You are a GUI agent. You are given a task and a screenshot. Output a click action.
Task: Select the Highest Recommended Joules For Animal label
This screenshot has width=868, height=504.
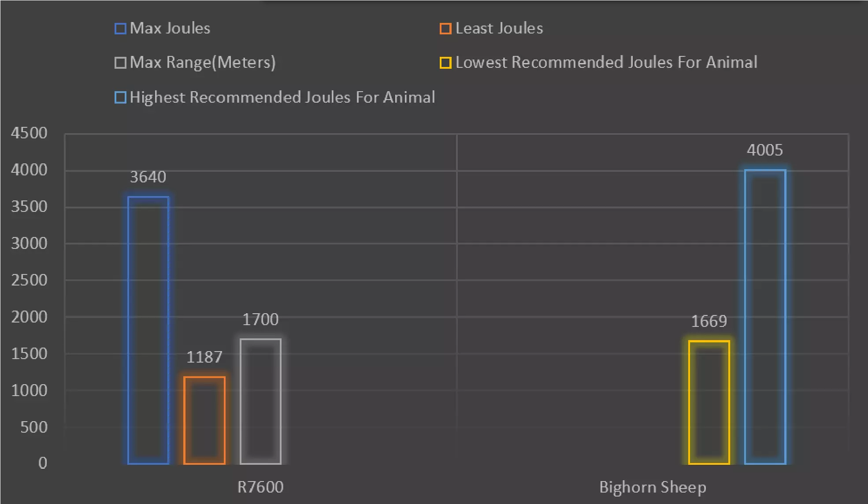point(282,97)
